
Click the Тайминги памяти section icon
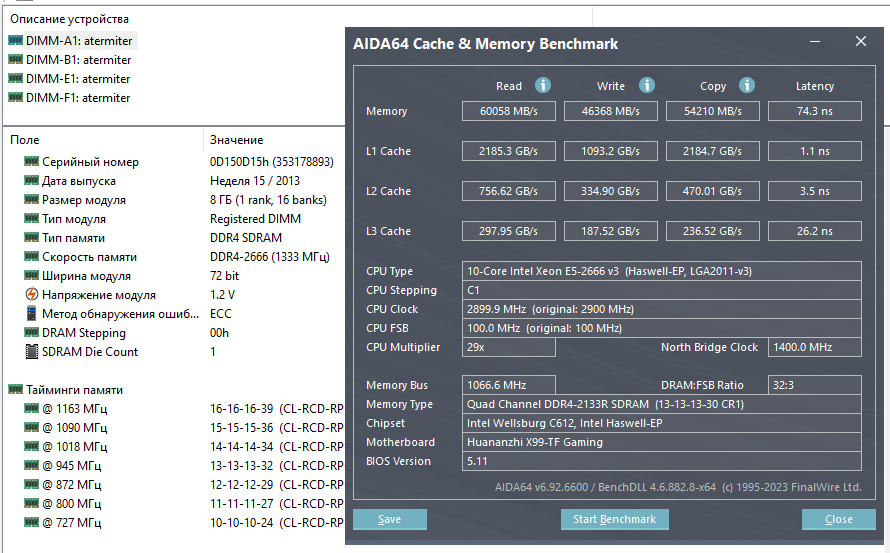pos(16,389)
